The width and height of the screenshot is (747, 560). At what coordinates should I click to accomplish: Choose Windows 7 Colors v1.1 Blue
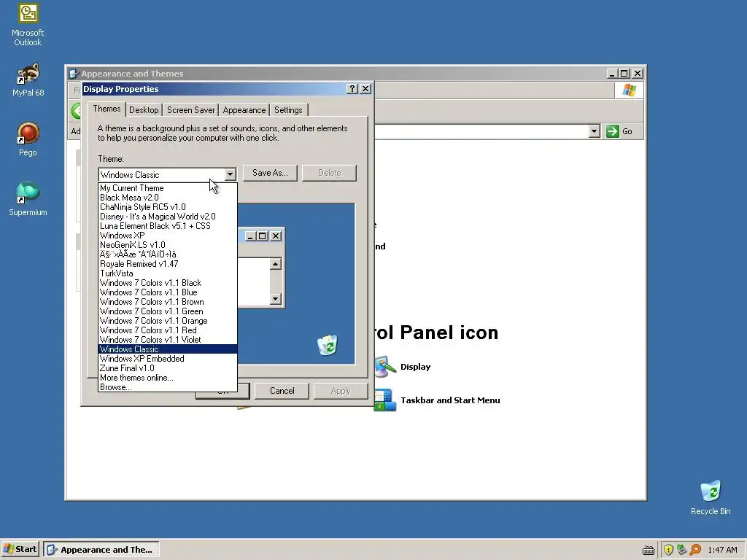168,292
